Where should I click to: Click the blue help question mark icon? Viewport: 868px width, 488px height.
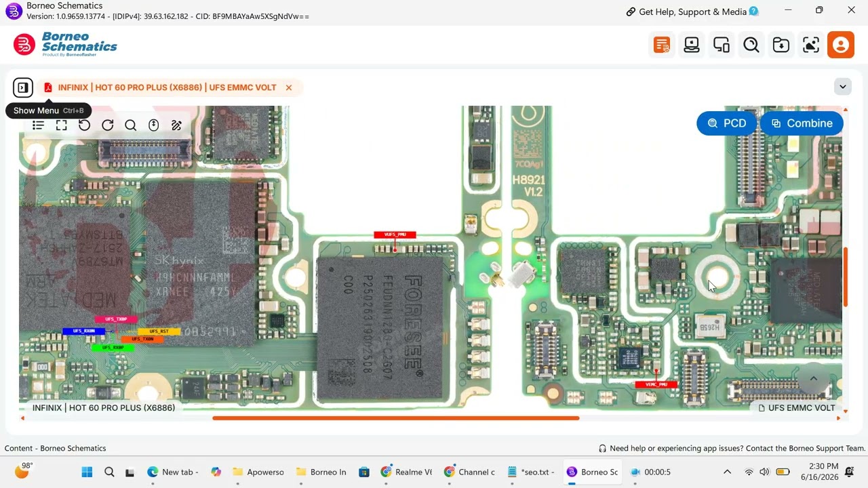pyautogui.click(x=754, y=12)
